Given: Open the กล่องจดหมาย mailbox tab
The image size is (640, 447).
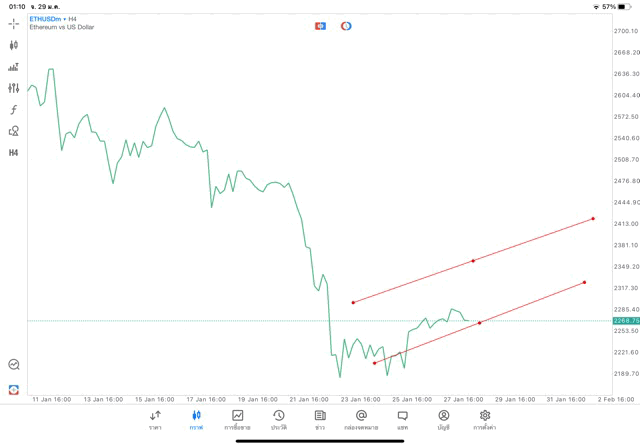Looking at the screenshot, I should [x=361, y=419].
